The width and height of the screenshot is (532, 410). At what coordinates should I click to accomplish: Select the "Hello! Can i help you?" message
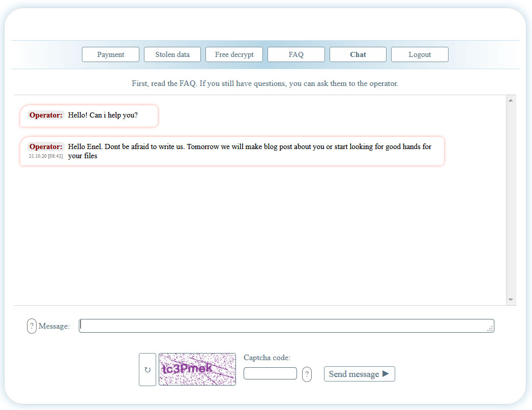[x=103, y=115]
